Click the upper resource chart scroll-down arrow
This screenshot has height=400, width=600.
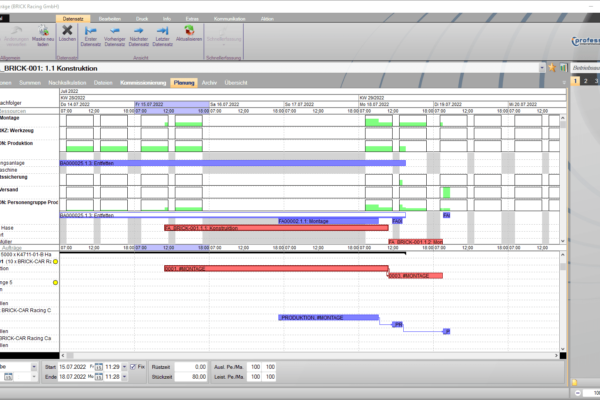pyautogui.click(x=563, y=241)
